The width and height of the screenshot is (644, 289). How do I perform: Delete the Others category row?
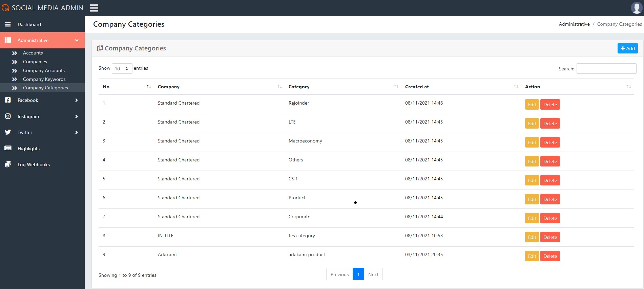pos(550,161)
